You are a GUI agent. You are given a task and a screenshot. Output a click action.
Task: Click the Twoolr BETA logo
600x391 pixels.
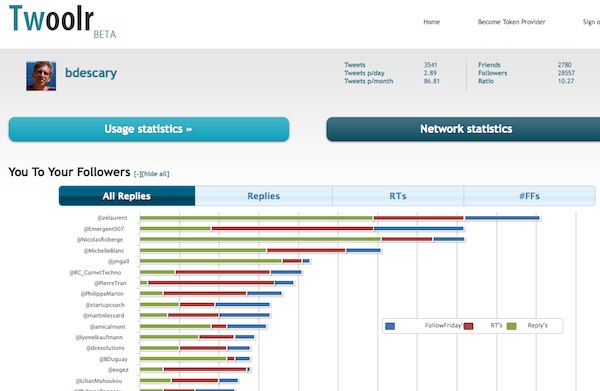(x=62, y=21)
